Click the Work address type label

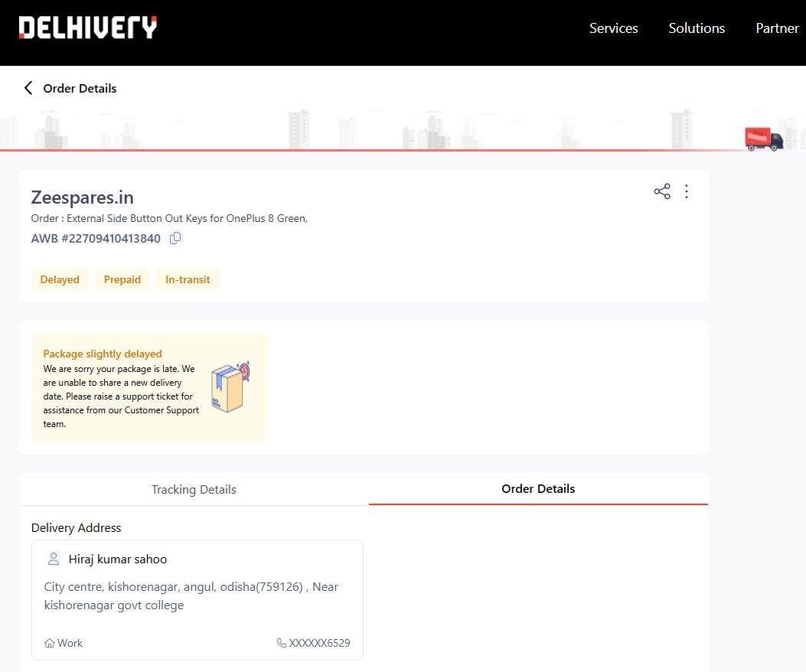70,643
